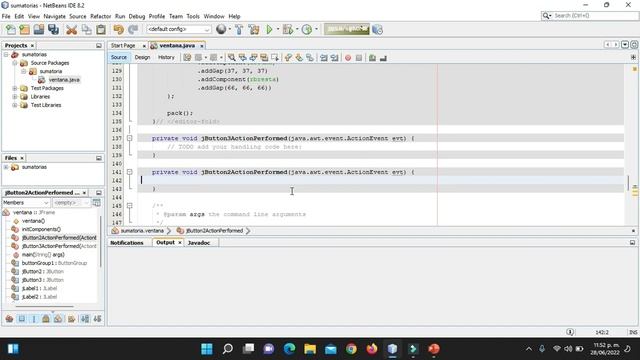Viewport: 640px width, 360px height.
Task: Click the Previous Bookmark icon in the editor toolbar
Action: point(289,58)
